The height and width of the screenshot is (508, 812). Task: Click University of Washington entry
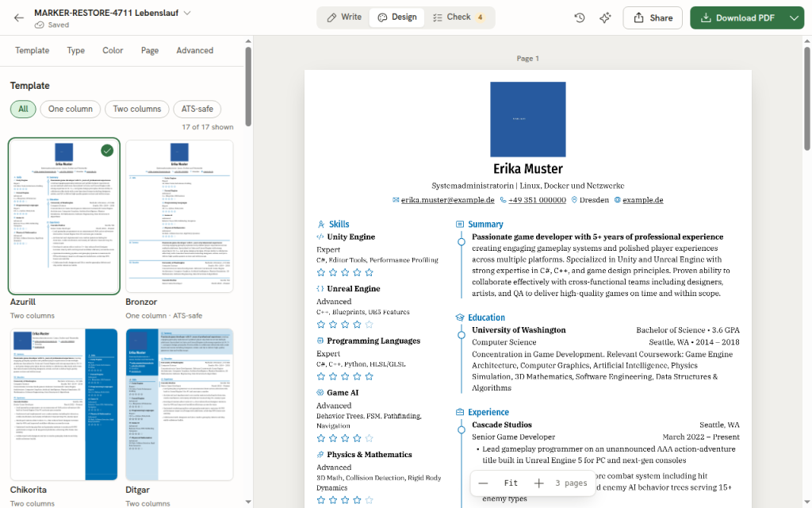[x=519, y=329]
